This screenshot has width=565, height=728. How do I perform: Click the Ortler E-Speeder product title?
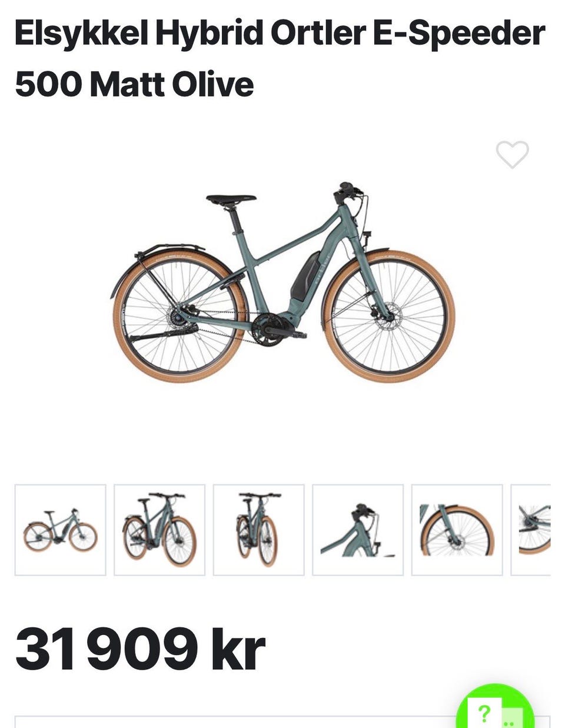280,59
